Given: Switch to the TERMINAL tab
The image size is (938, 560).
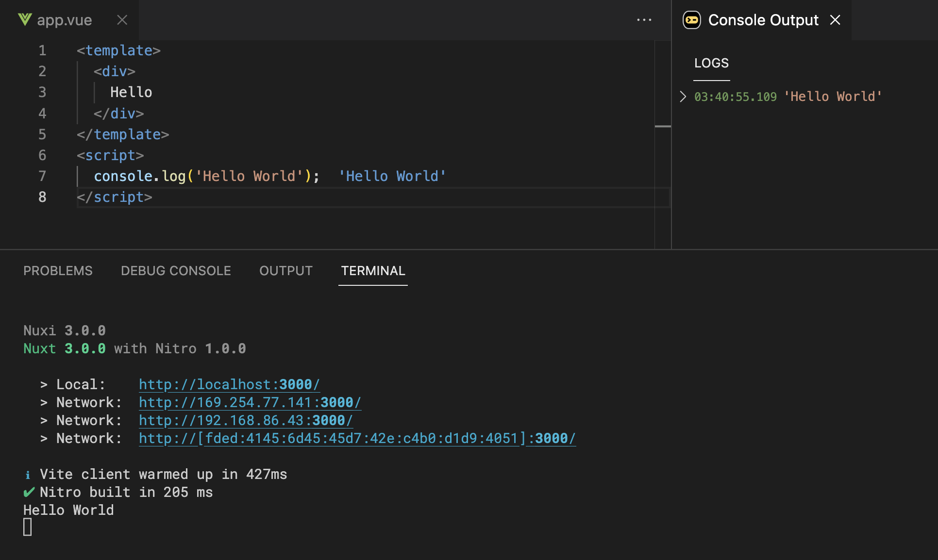Looking at the screenshot, I should (373, 271).
